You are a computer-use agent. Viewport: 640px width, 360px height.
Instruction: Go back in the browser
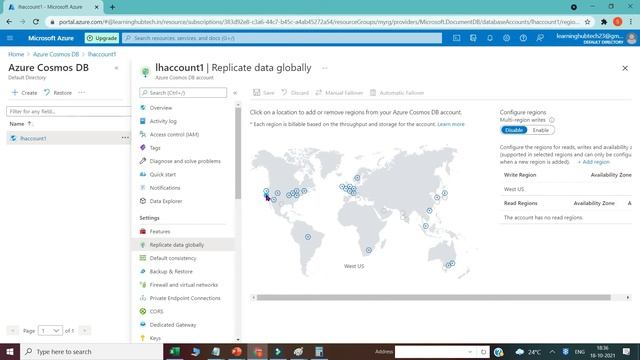coord(9,22)
